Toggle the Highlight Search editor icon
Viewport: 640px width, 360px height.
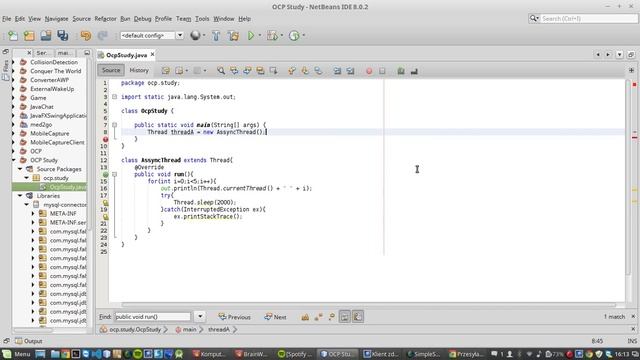click(260, 71)
